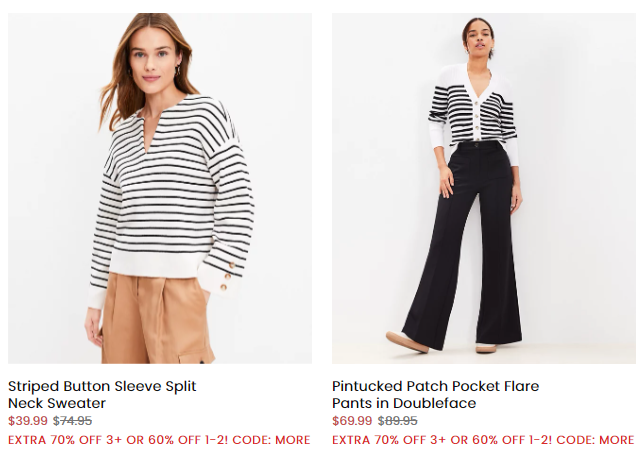Select the $39.99 sale price
Image resolution: width=637 pixels, height=453 pixels.
click(x=28, y=420)
